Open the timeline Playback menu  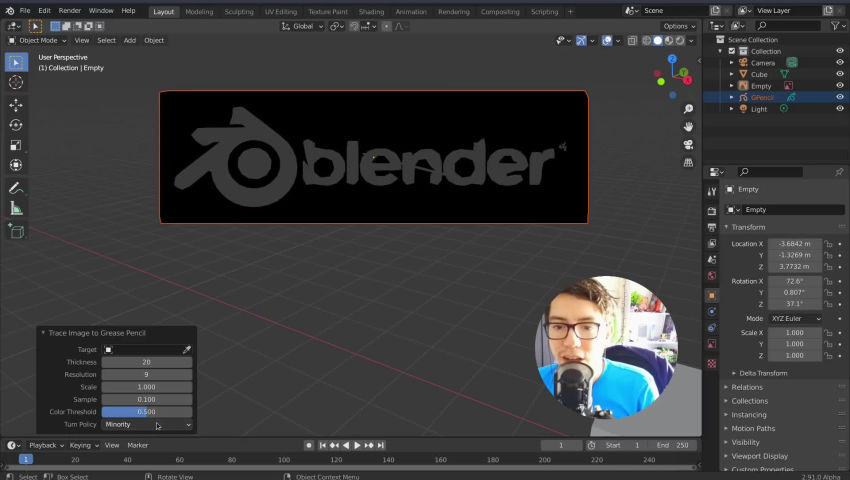pyautogui.click(x=46, y=445)
